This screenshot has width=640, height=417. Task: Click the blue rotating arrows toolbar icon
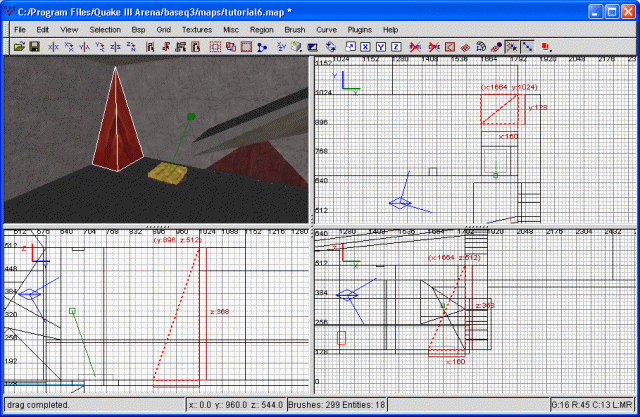pos(331,47)
